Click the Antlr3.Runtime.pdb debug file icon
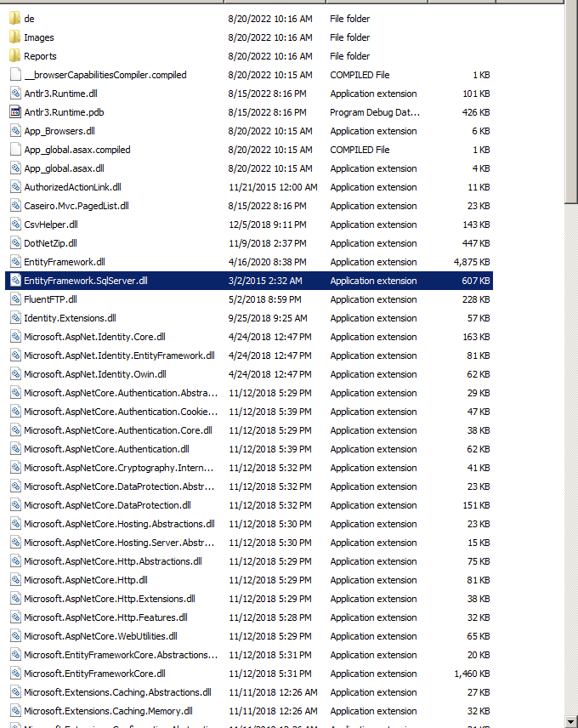The width and height of the screenshot is (578, 728). [15, 112]
